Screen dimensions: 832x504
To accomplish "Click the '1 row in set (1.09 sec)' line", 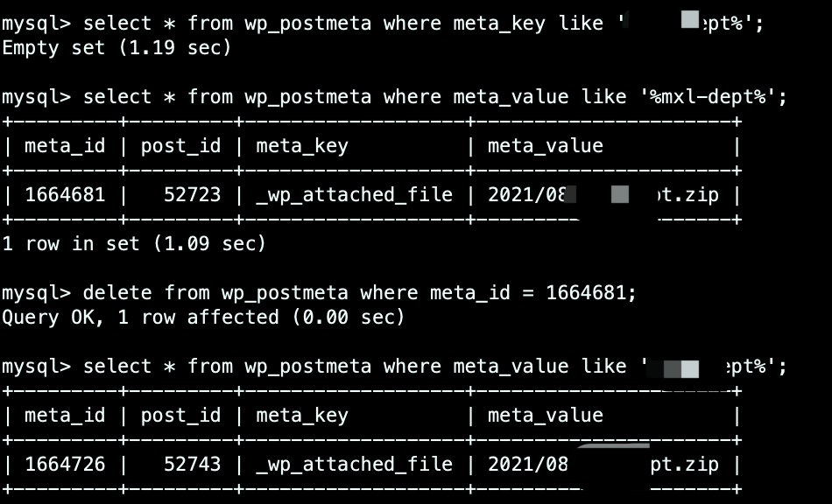I will (x=134, y=243).
